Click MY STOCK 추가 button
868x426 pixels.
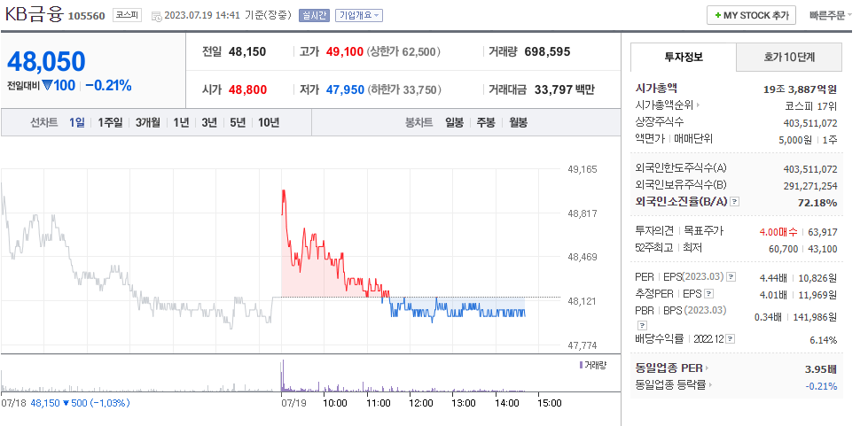751,15
